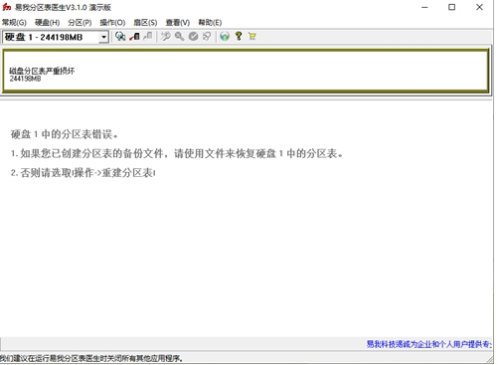Open the 常规(G) menu

pos(14,23)
